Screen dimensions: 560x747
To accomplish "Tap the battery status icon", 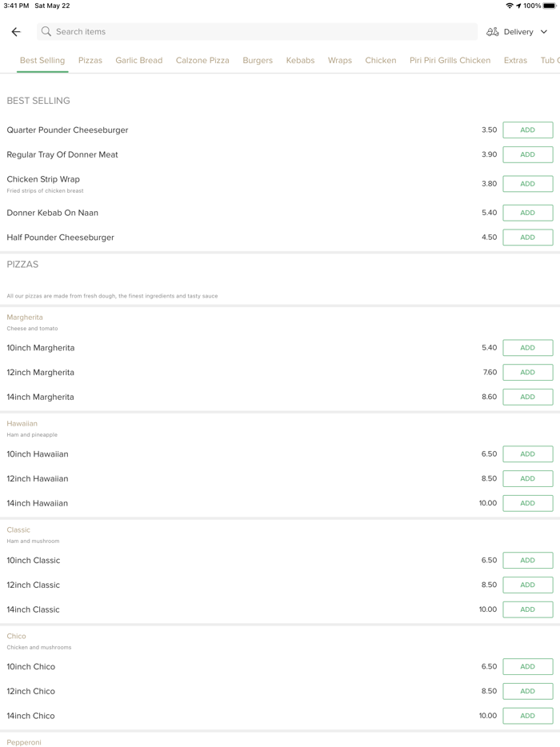I will tap(550, 6).
